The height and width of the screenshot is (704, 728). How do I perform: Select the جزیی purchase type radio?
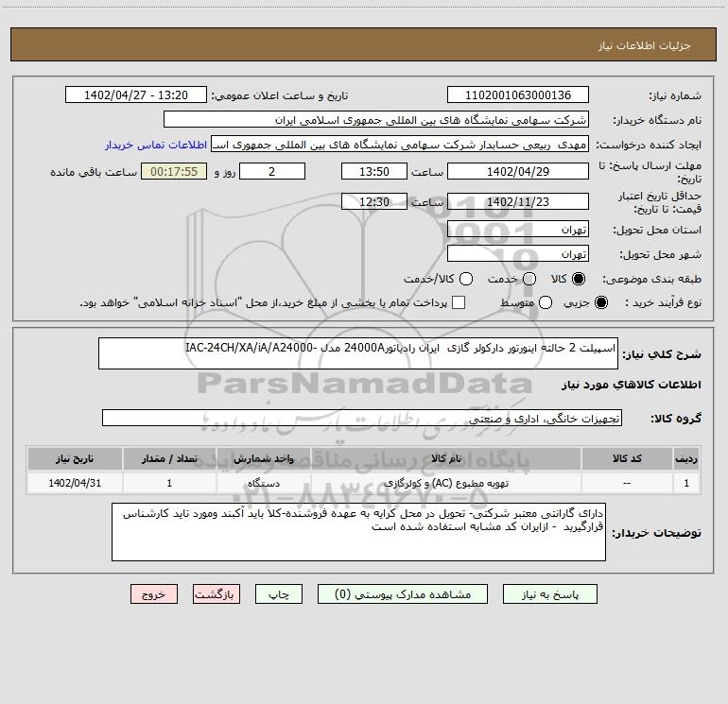pyautogui.click(x=600, y=302)
